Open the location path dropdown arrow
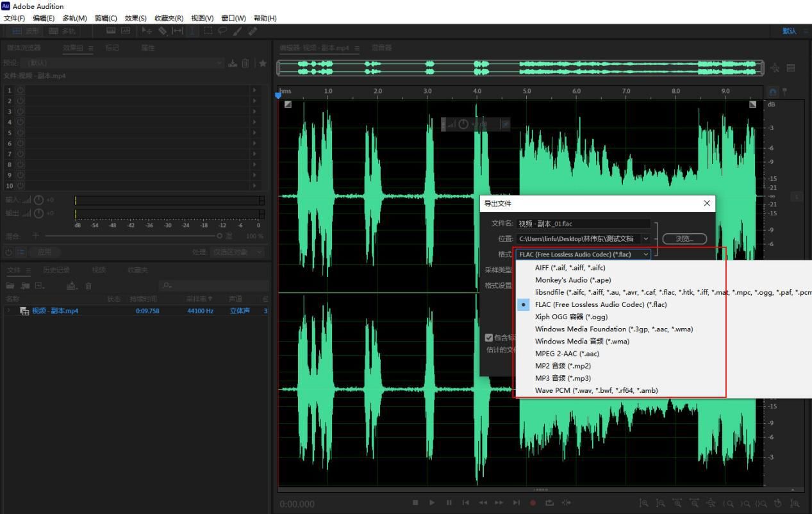This screenshot has width=812, height=514. tap(645, 238)
